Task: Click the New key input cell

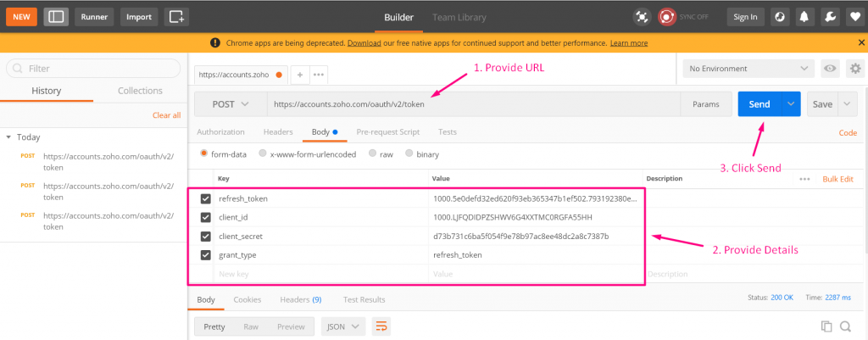Action: tap(321, 274)
